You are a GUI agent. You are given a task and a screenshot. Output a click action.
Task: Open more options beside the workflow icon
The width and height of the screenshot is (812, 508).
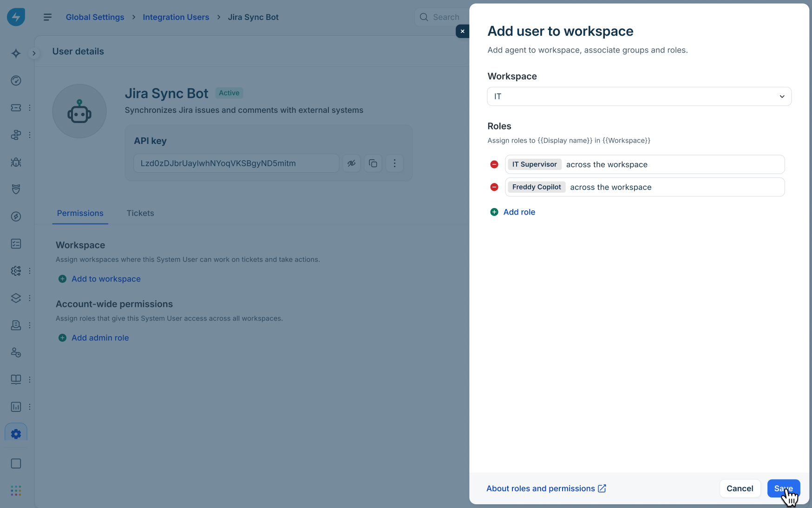point(30,135)
